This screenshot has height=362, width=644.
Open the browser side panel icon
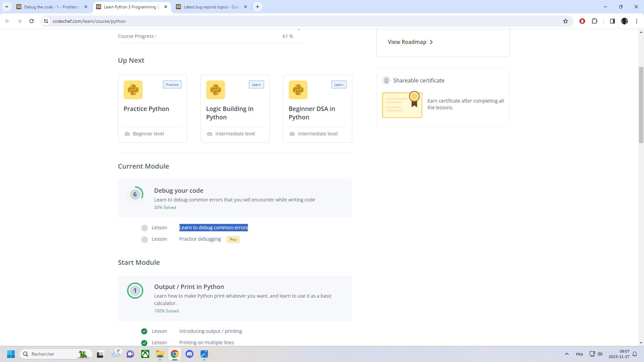pyautogui.click(x=612, y=21)
